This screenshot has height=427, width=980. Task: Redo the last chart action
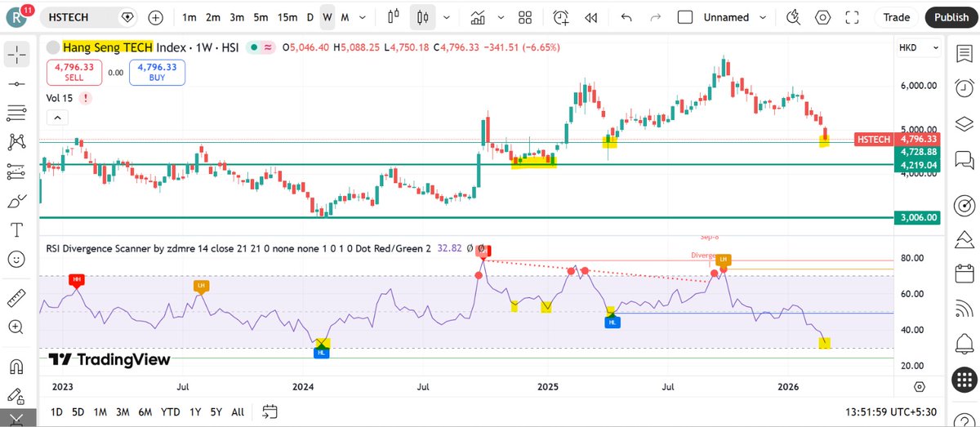point(655,17)
